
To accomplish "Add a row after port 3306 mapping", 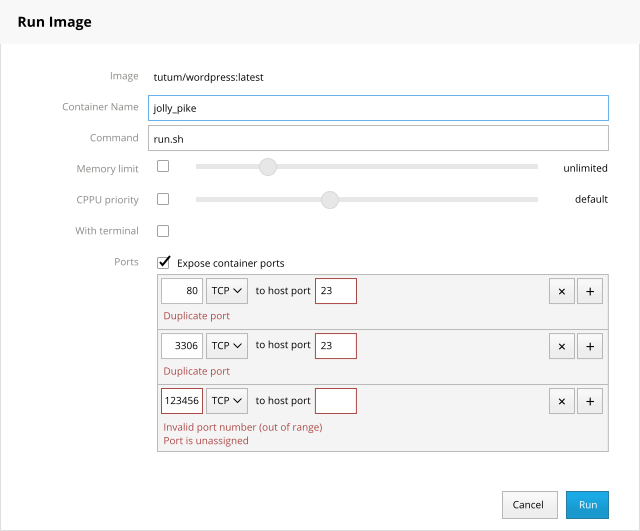I will [589, 346].
